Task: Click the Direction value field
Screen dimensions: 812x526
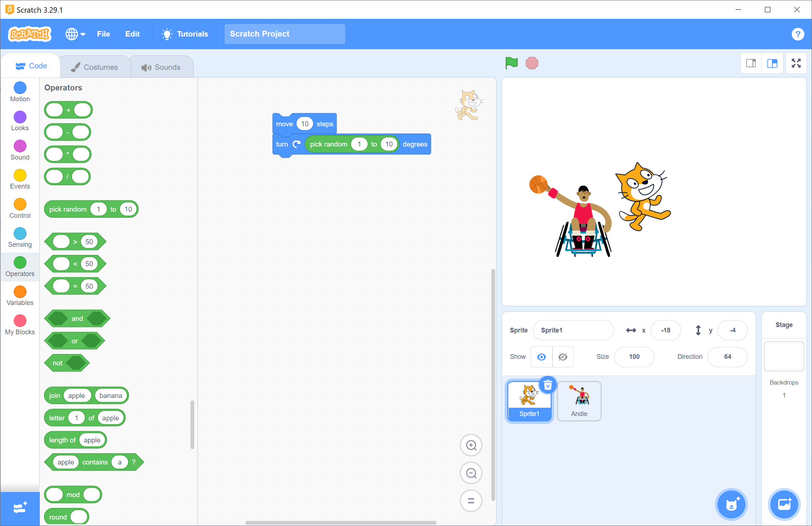Action: pyautogui.click(x=727, y=357)
